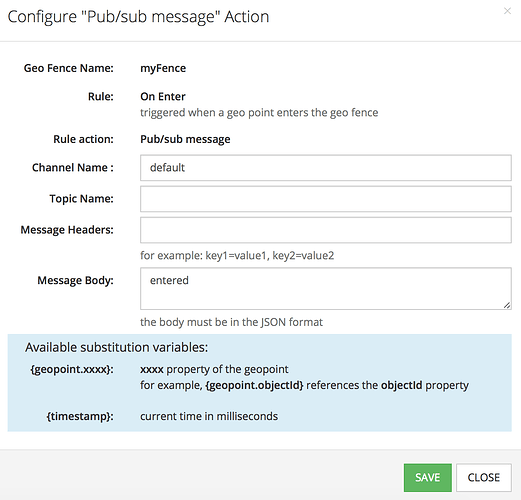Click the Message Headers label

point(67,230)
